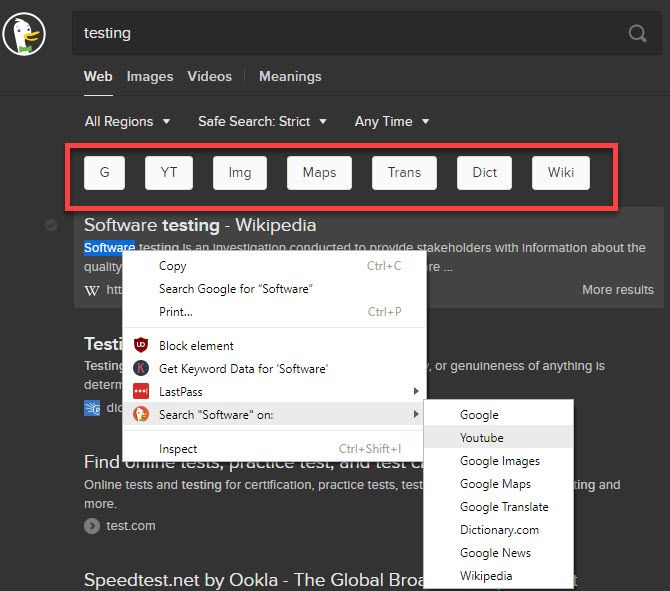Switch to the Meanings tab

point(290,76)
